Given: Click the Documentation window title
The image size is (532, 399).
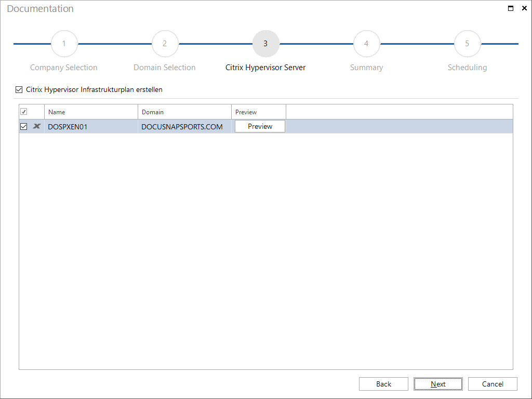Looking at the screenshot, I should click(40, 8).
